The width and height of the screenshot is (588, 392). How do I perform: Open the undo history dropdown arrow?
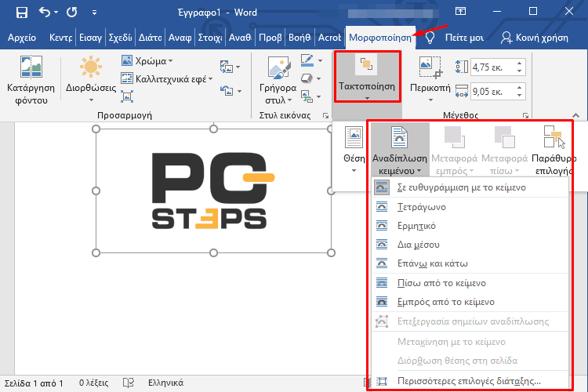(x=56, y=13)
